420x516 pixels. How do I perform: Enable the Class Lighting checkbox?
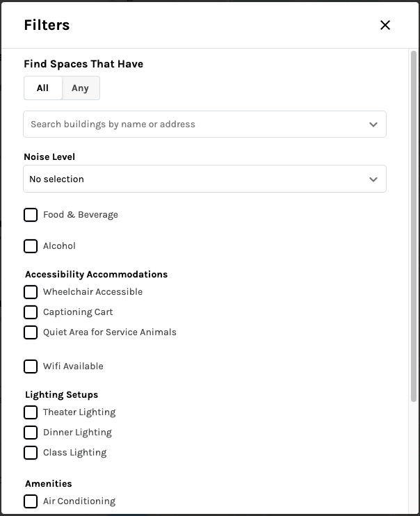[31, 453]
